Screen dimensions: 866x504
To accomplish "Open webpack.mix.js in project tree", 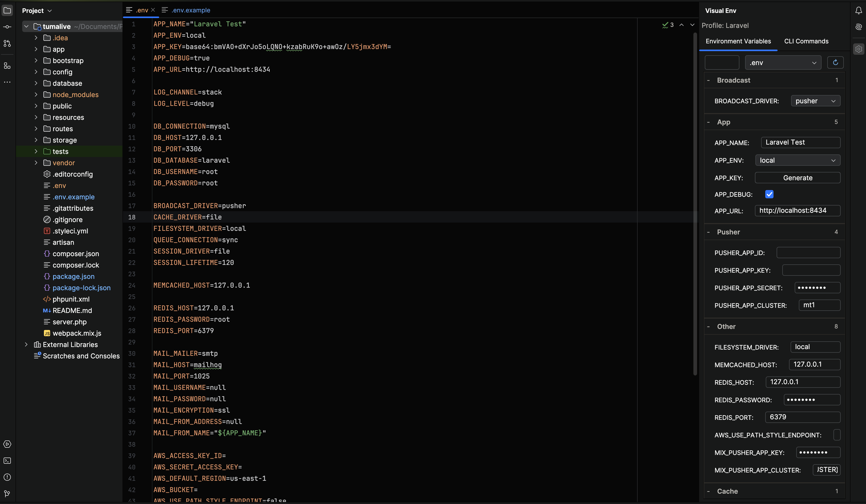I will (x=77, y=333).
